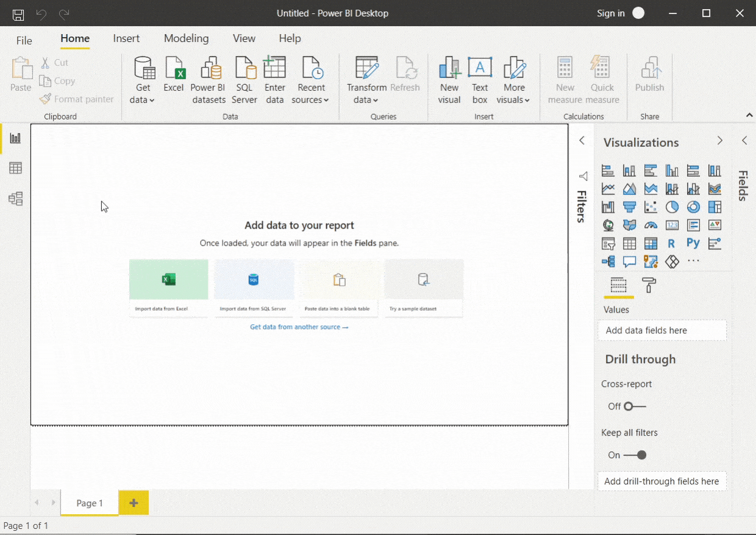Open the Modeling ribbon tab

click(187, 38)
